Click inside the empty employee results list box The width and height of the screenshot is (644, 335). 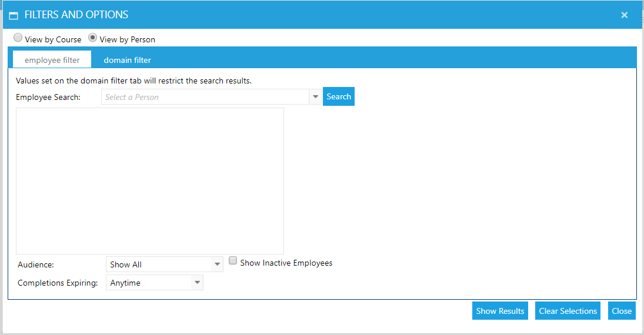pos(149,180)
